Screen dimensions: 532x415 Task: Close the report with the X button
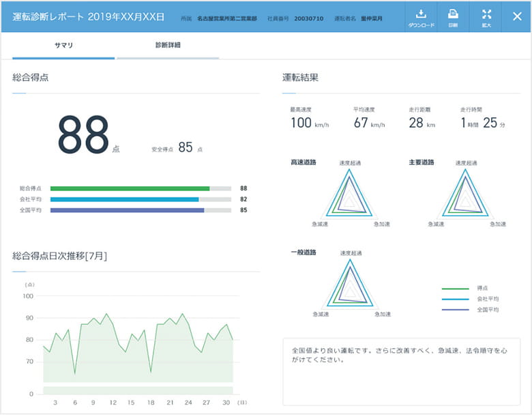tap(517, 16)
